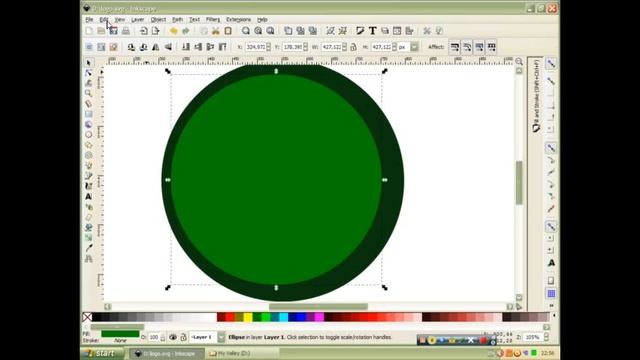Select the Node edit tool

[89, 73]
